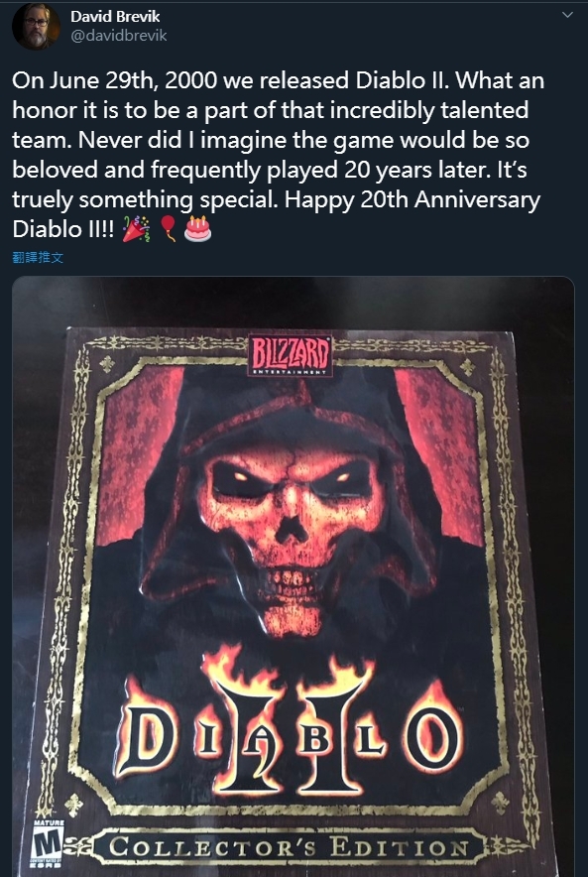Click the party popper emoji

tap(136, 229)
